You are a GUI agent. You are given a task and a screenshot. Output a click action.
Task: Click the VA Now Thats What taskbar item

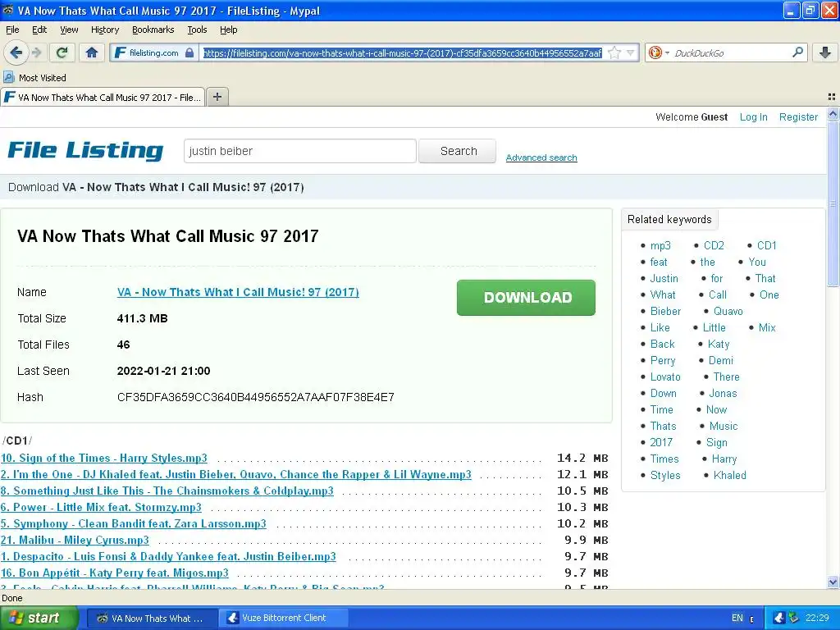click(152, 618)
